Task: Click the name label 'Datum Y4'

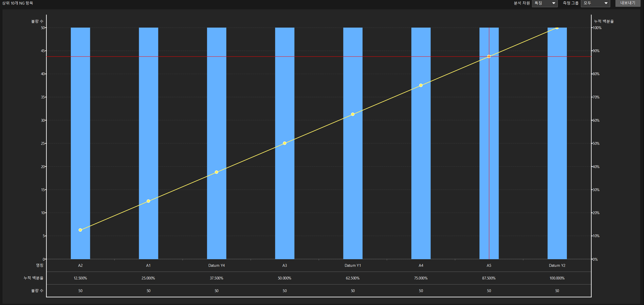Action: pyautogui.click(x=217, y=266)
